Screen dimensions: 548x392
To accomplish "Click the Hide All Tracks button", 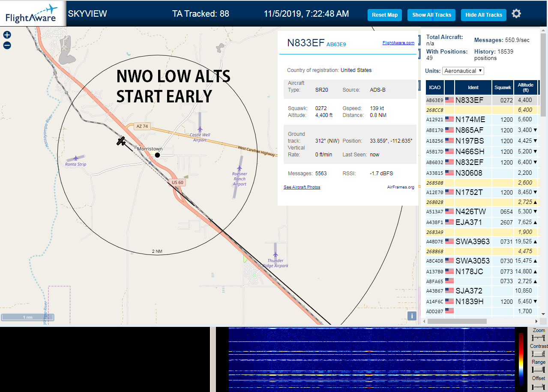I will tap(484, 15).
